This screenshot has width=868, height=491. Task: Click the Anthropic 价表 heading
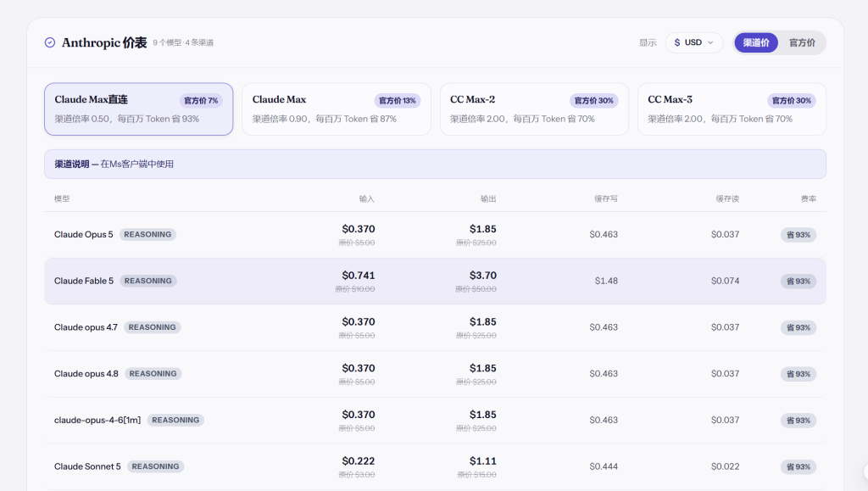point(104,42)
